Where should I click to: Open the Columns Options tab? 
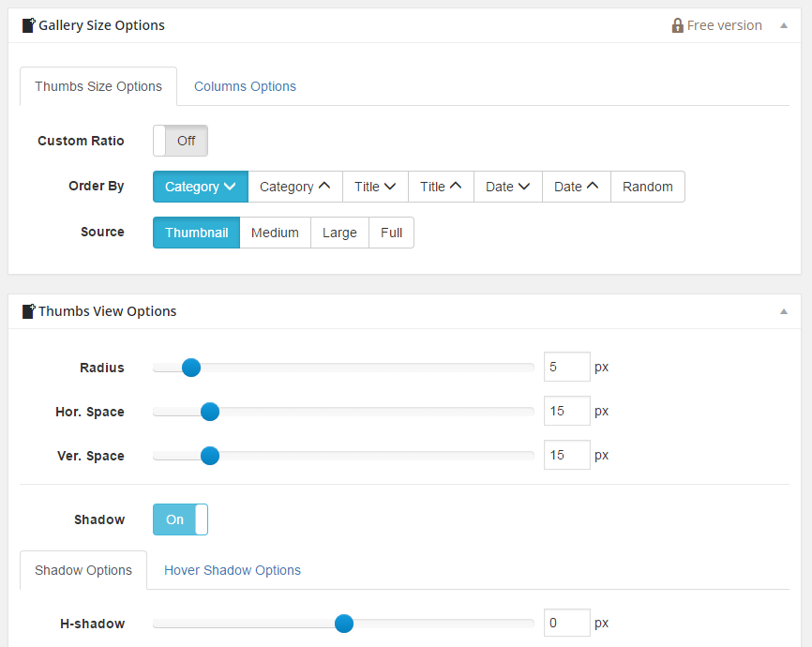(245, 86)
